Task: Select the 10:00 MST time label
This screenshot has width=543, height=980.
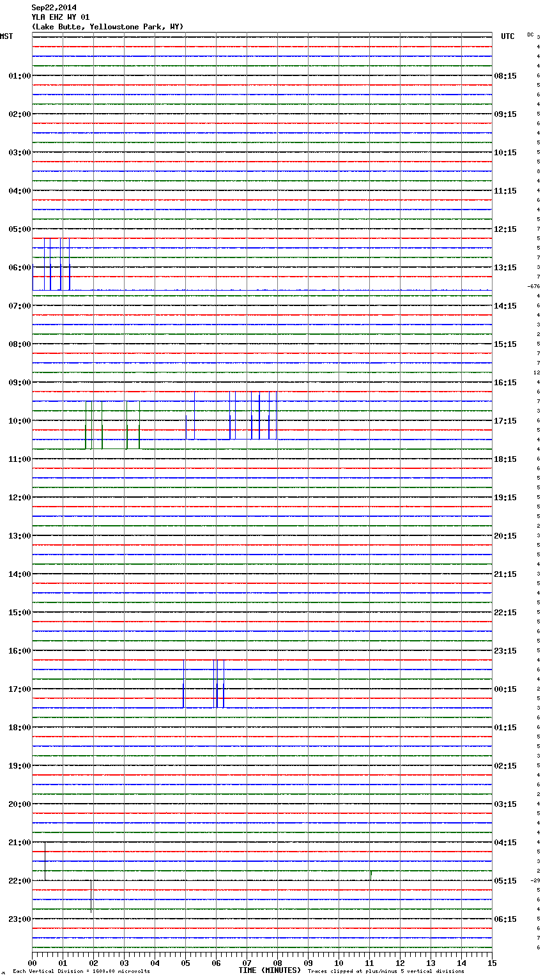Action: [20, 421]
